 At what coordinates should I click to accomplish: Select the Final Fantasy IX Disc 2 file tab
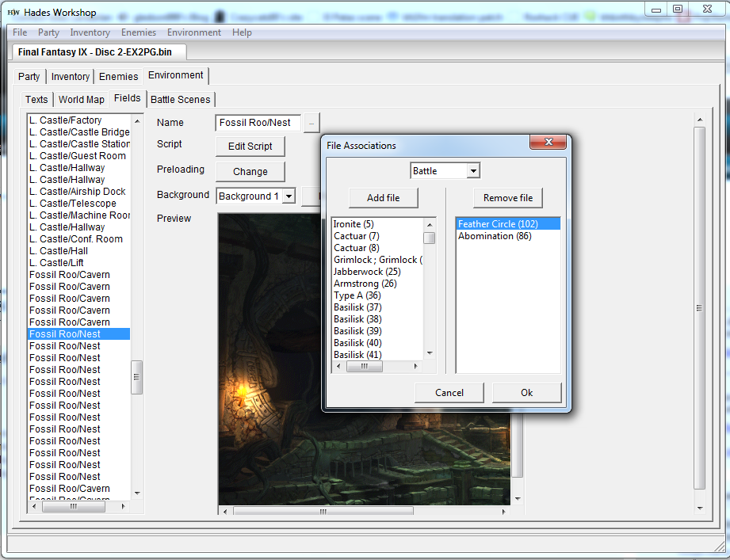98,52
